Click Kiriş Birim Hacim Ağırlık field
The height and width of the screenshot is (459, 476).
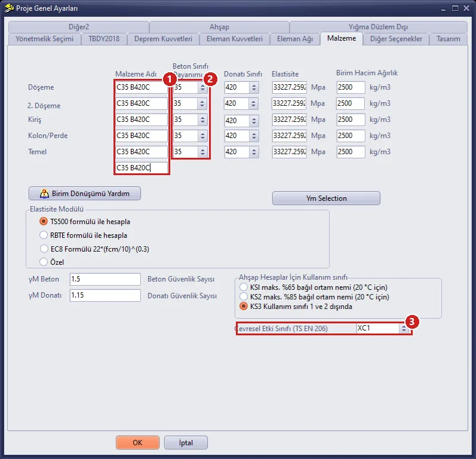coord(351,120)
